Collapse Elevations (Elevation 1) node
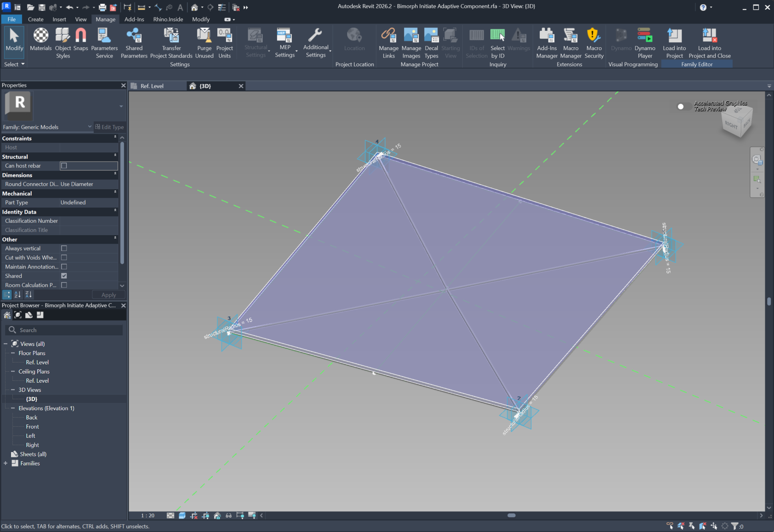 pos(13,408)
